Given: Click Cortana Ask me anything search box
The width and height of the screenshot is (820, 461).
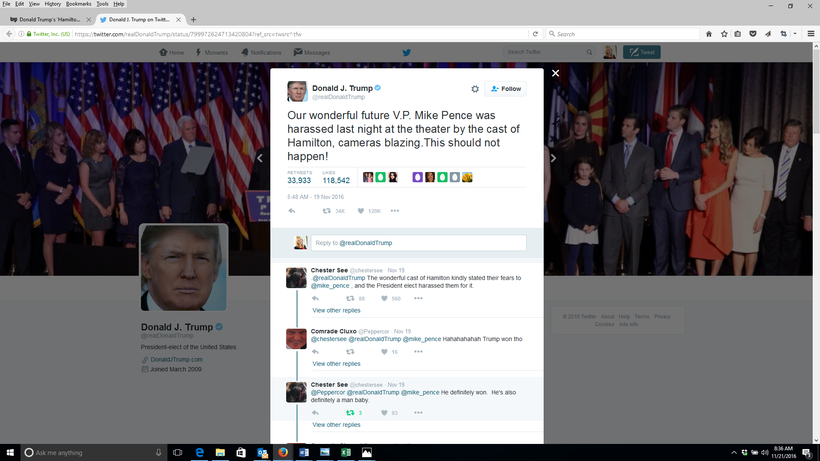Looking at the screenshot, I should [x=94, y=453].
